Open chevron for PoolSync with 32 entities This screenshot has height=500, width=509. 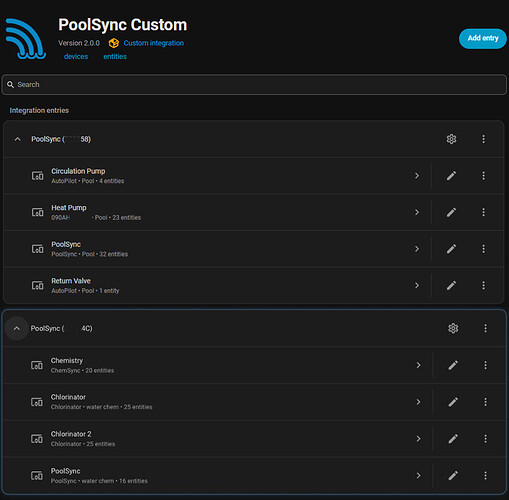tap(417, 249)
